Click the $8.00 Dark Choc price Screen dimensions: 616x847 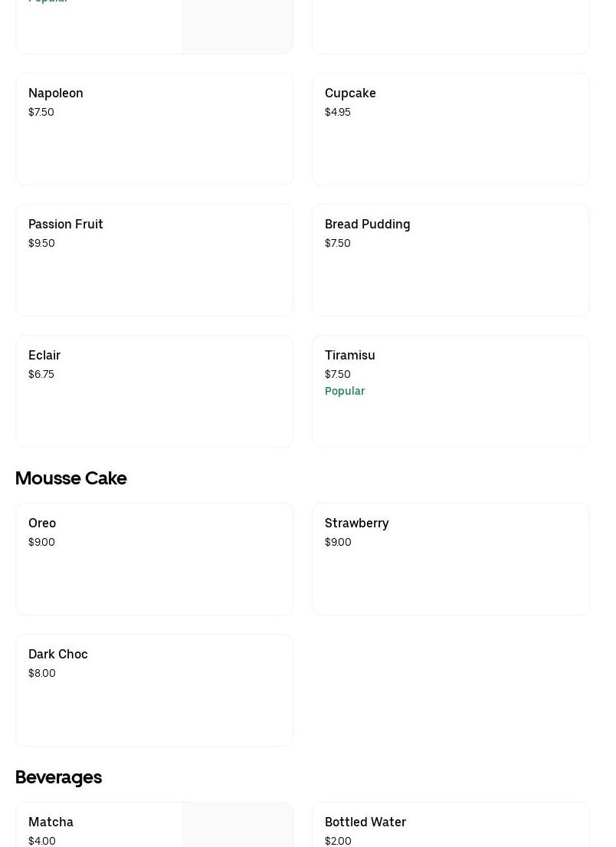[x=42, y=673]
